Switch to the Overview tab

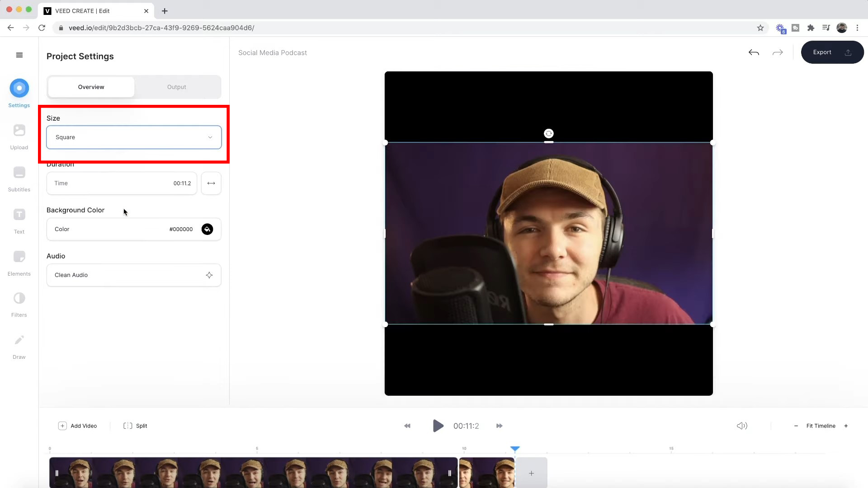tap(91, 87)
